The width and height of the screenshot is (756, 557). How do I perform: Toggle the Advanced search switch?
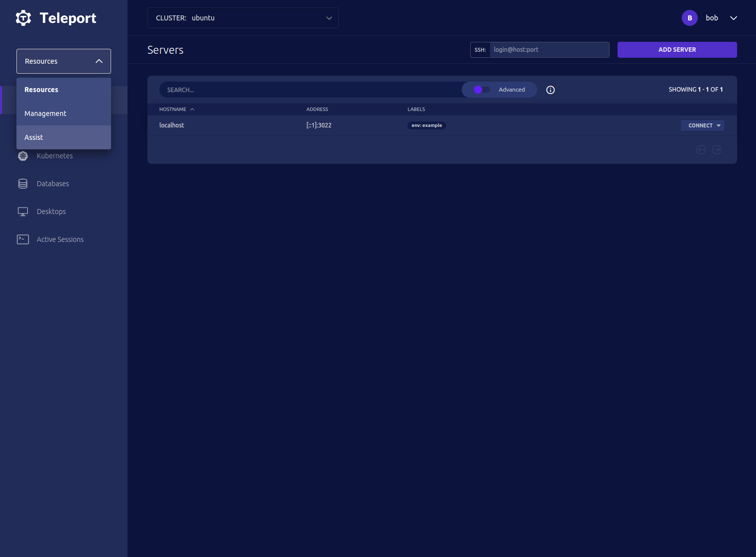(482, 90)
